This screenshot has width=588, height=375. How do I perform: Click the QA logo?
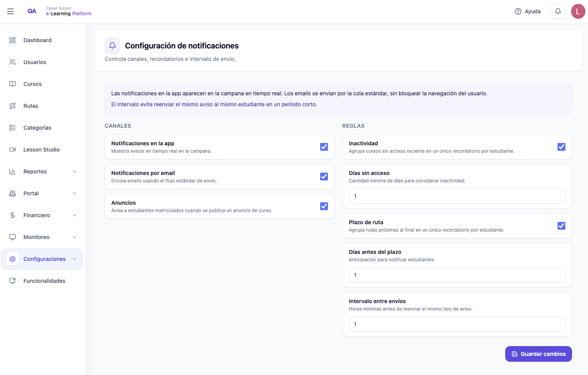32,11
